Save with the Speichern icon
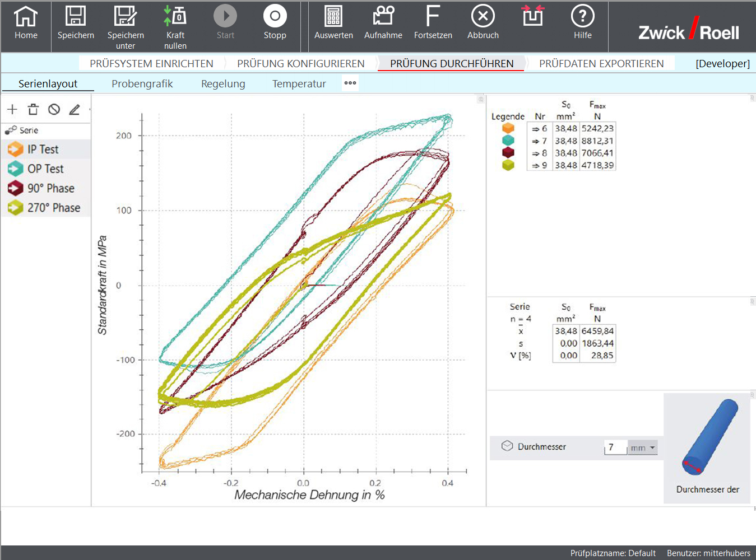This screenshot has width=756, height=560. coord(76,17)
